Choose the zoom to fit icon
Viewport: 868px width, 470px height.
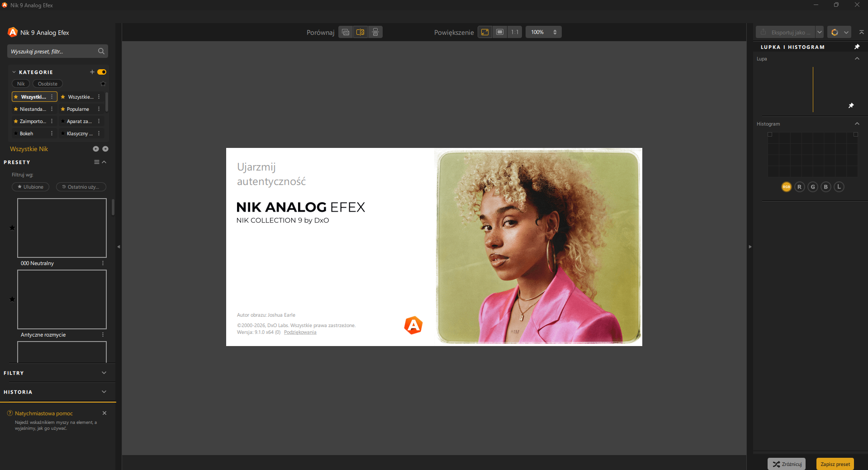[485, 32]
